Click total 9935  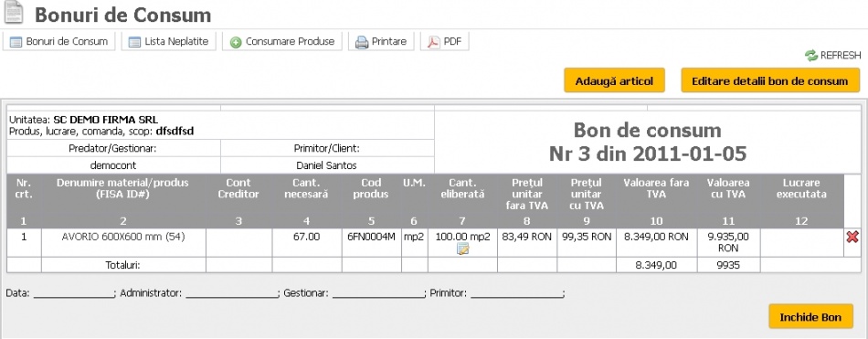click(x=728, y=265)
